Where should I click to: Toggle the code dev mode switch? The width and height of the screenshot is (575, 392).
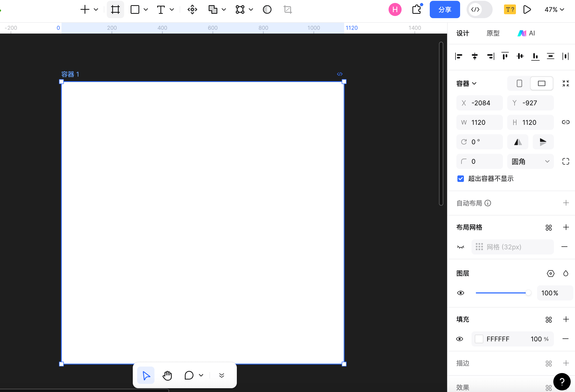coord(479,10)
